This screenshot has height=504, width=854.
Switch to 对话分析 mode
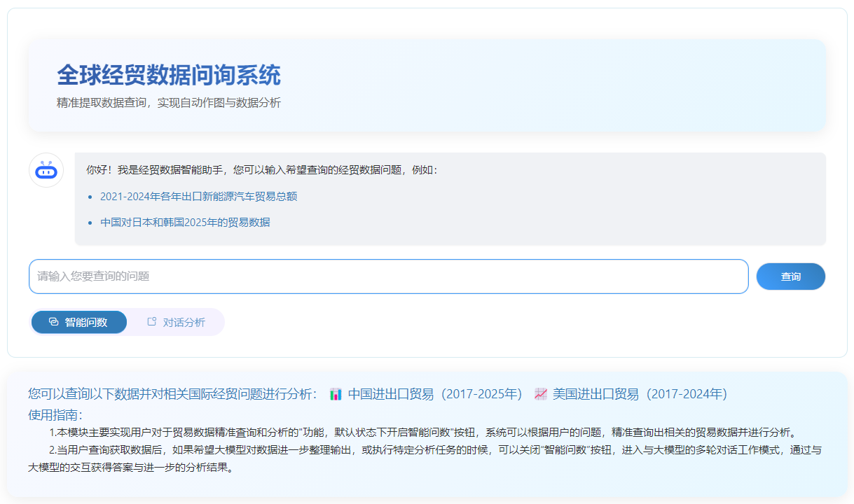[x=176, y=322]
